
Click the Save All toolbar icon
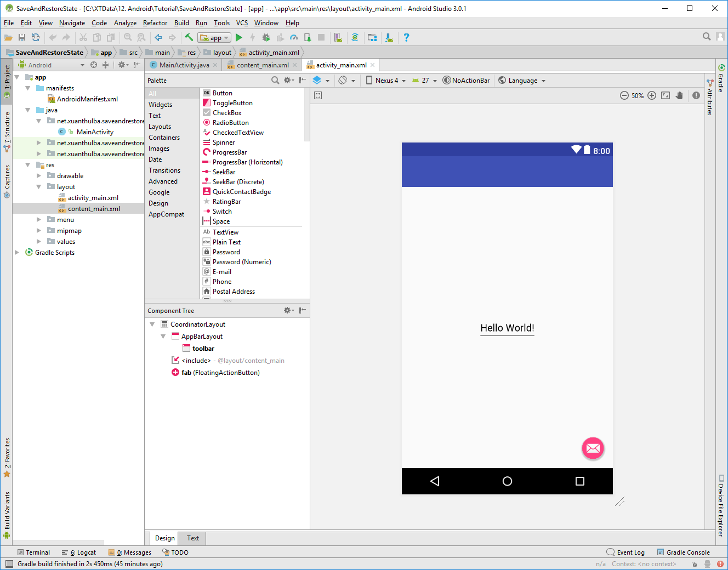[22, 37]
